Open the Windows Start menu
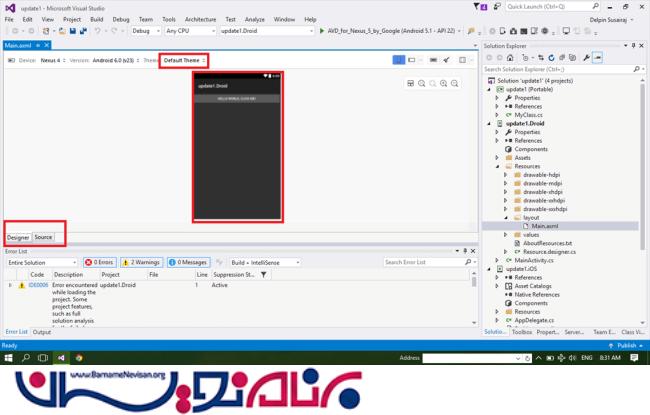The image size is (650, 415). click(x=9, y=357)
